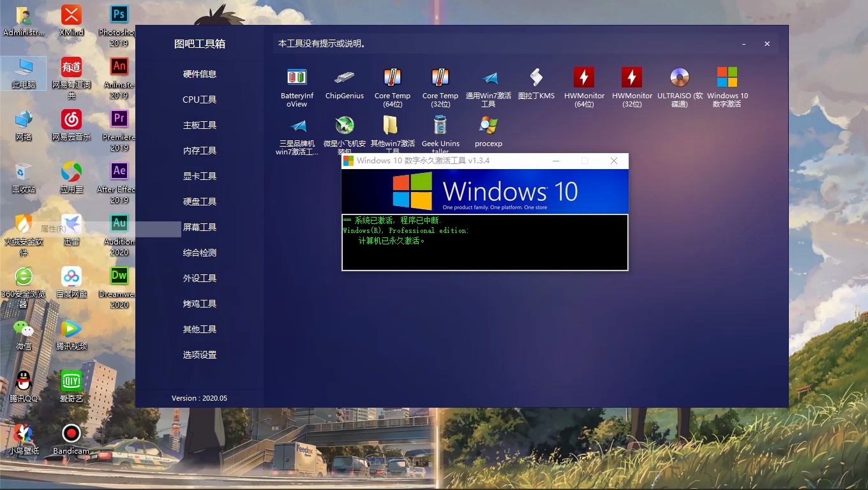Select the 此电脑 desktop icon

24,73
